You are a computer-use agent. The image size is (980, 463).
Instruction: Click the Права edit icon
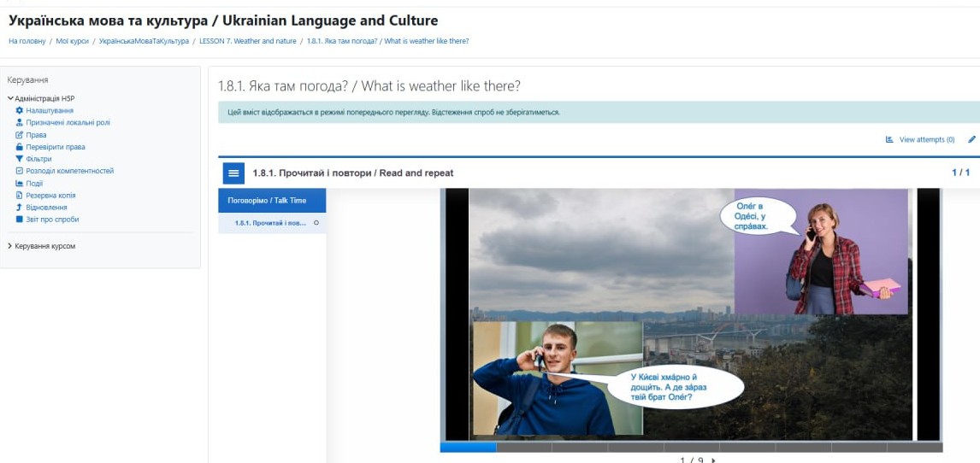click(x=20, y=135)
